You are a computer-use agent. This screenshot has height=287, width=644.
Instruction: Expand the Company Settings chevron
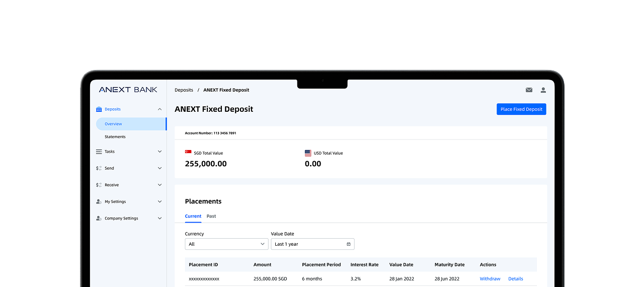pos(159,219)
